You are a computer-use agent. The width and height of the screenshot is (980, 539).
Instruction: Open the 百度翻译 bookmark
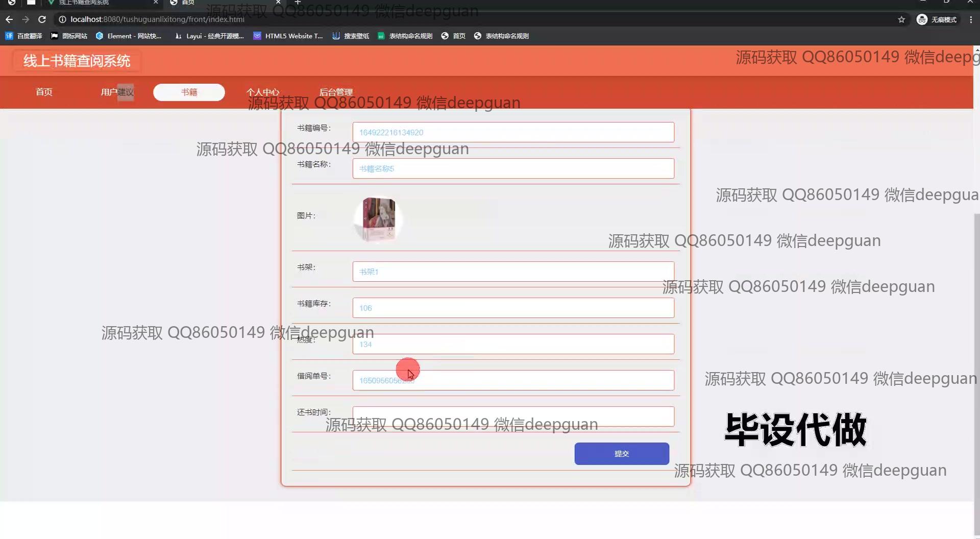click(24, 36)
